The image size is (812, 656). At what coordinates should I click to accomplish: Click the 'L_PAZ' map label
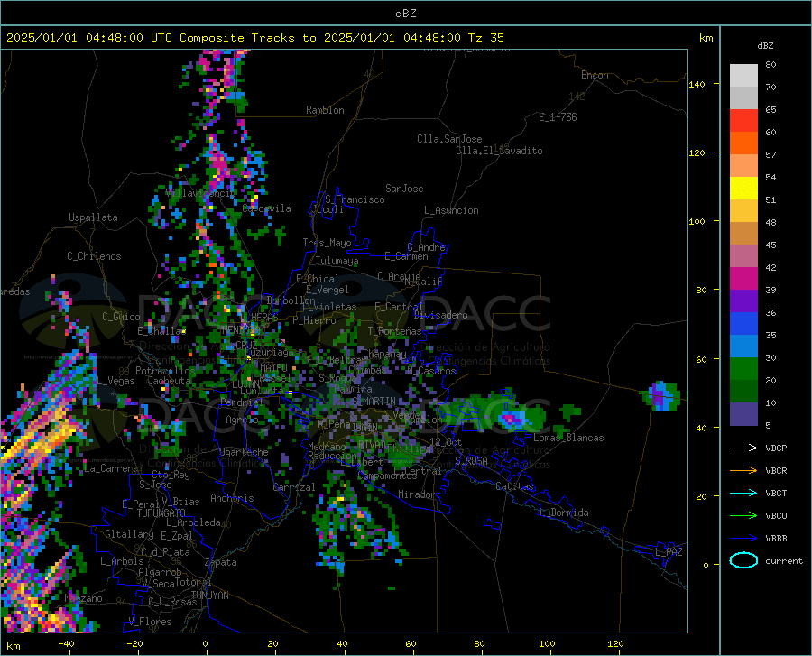pos(669,552)
